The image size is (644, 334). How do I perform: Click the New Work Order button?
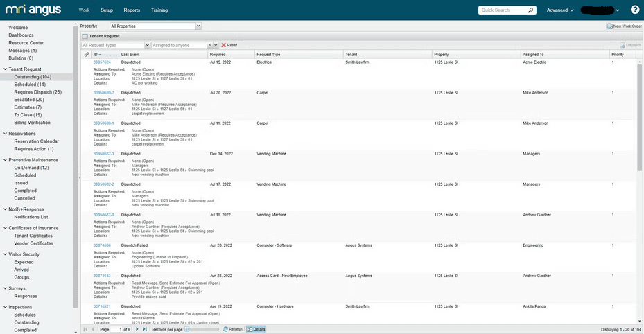(x=624, y=26)
